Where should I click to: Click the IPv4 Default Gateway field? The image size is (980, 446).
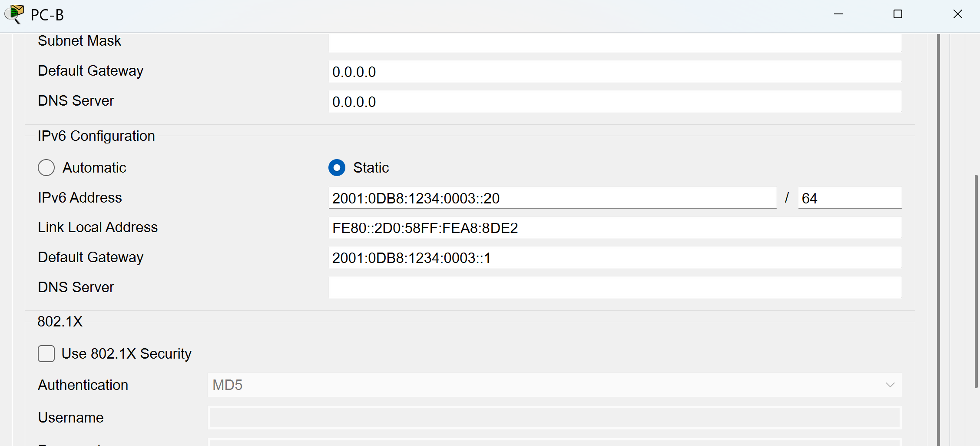point(615,72)
